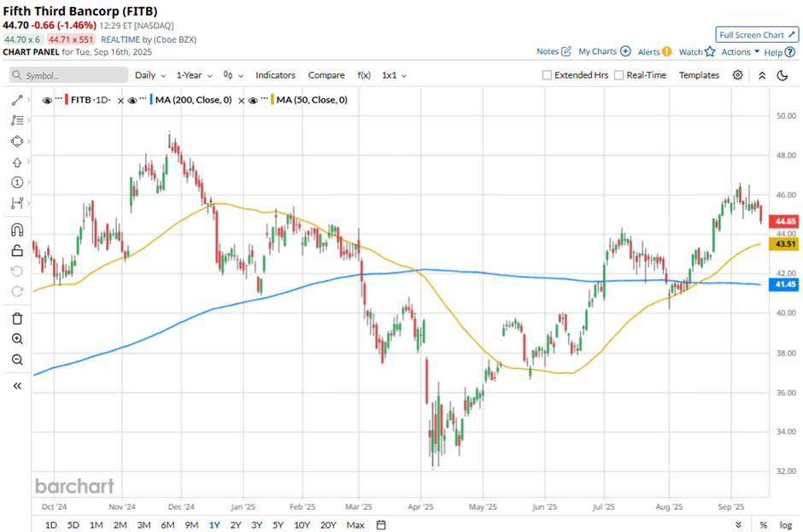Click the Full Screen Chart button
The image size is (803, 532).
pyautogui.click(x=756, y=35)
